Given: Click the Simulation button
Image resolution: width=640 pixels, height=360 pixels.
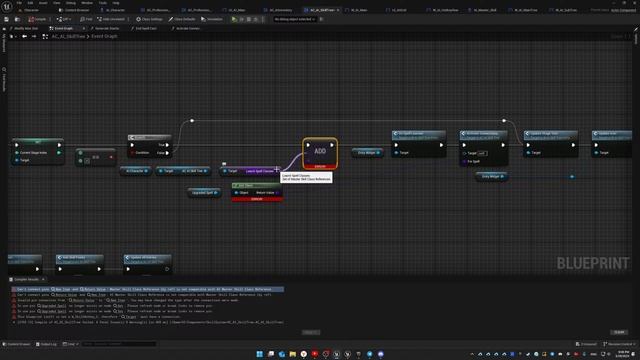Looking at the screenshot, I should (x=212, y=19).
